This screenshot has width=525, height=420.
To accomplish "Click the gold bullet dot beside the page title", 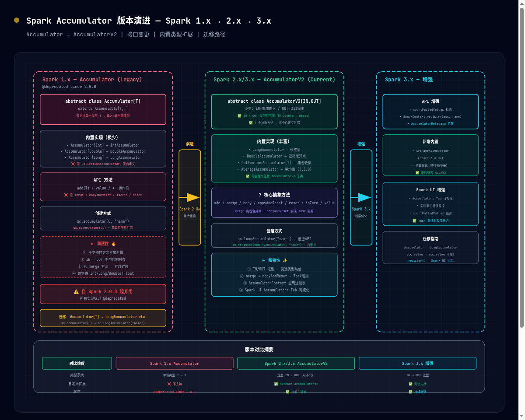I will tap(17, 20).
